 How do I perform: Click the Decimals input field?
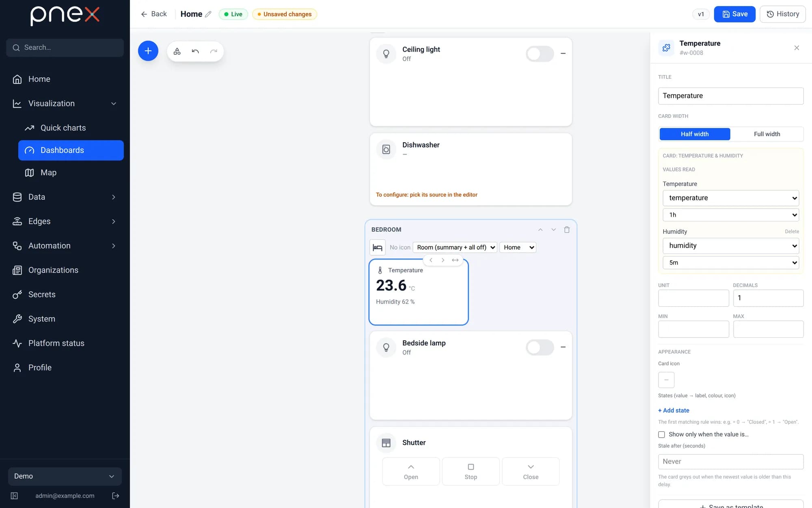tap(768, 298)
